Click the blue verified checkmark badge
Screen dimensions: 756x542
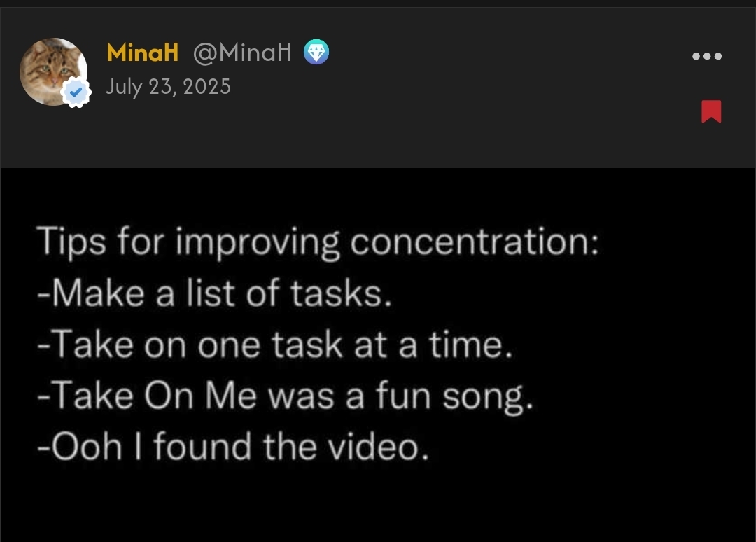point(76,92)
